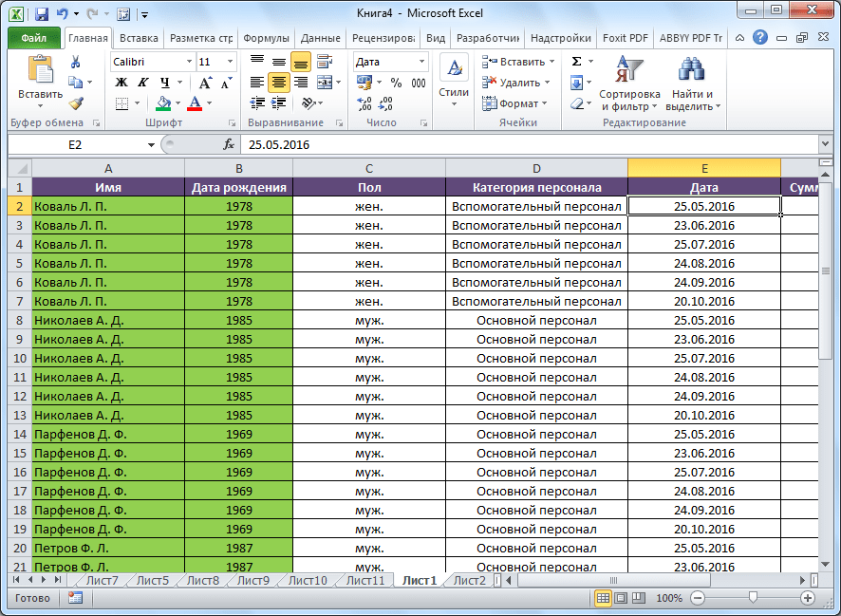Image resolution: width=841 pixels, height=616 pixels.
Task: Click the Cut scissors icon
Action: click(76, 62)
